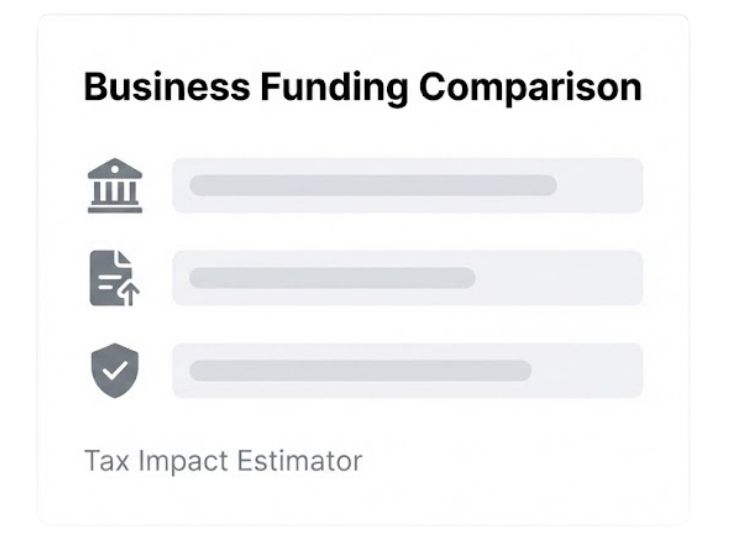This screenshot has height=536, width=732.
Task: Click the folded corner of the document icon
Action: click(125, 259)
